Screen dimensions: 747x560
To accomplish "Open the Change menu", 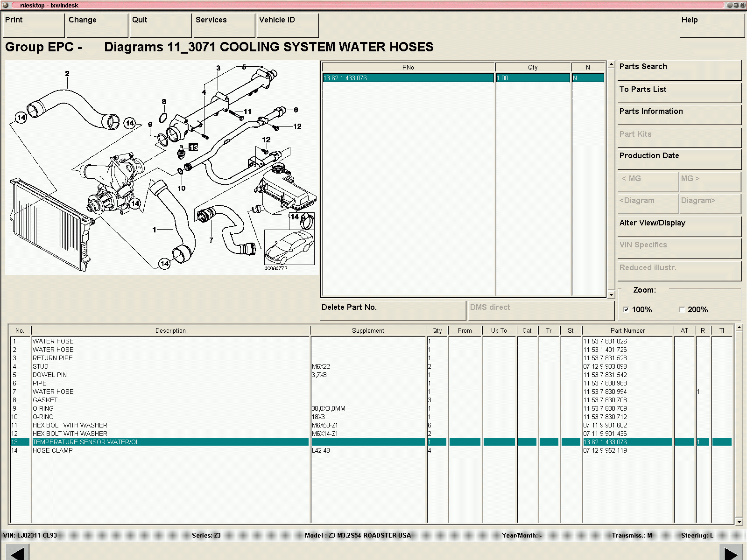I will pyautogui.click(x=97, y=25).
